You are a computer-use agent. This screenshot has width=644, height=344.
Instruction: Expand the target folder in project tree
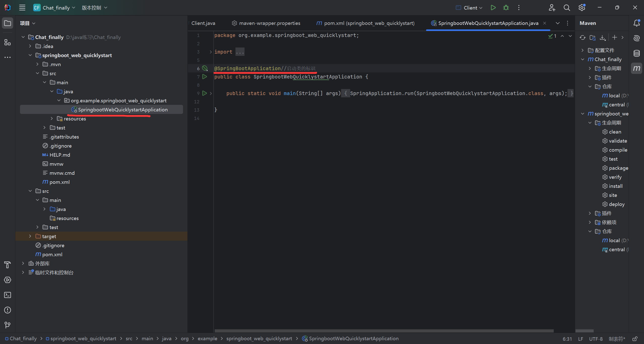(x=30, y=236)
